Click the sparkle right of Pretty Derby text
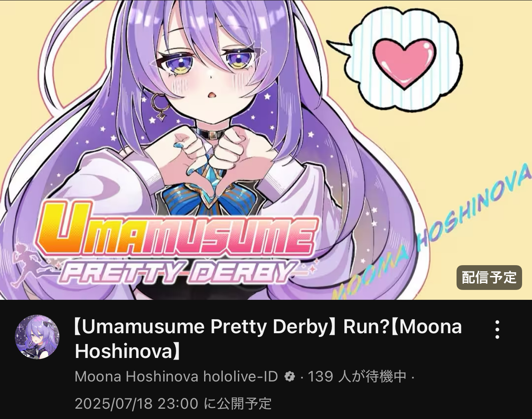 point(312,270)
